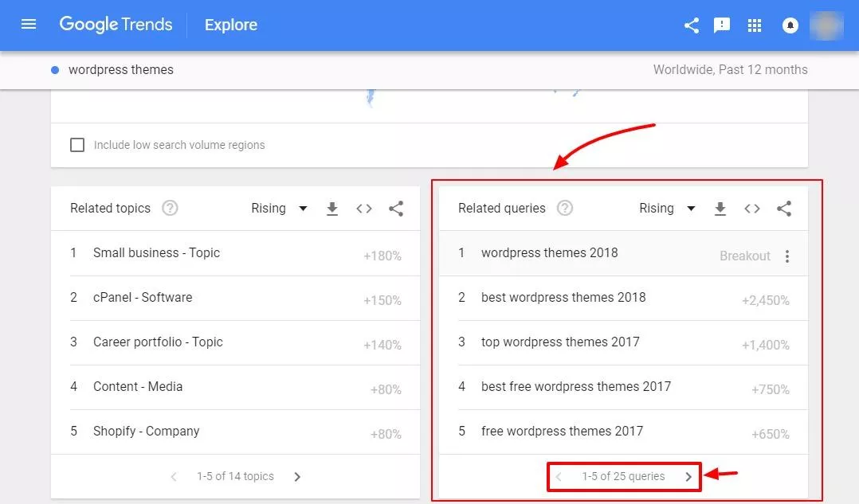859x504 pixels.
Task: Enable Include low search volume regions
Action: coord(77,145)
